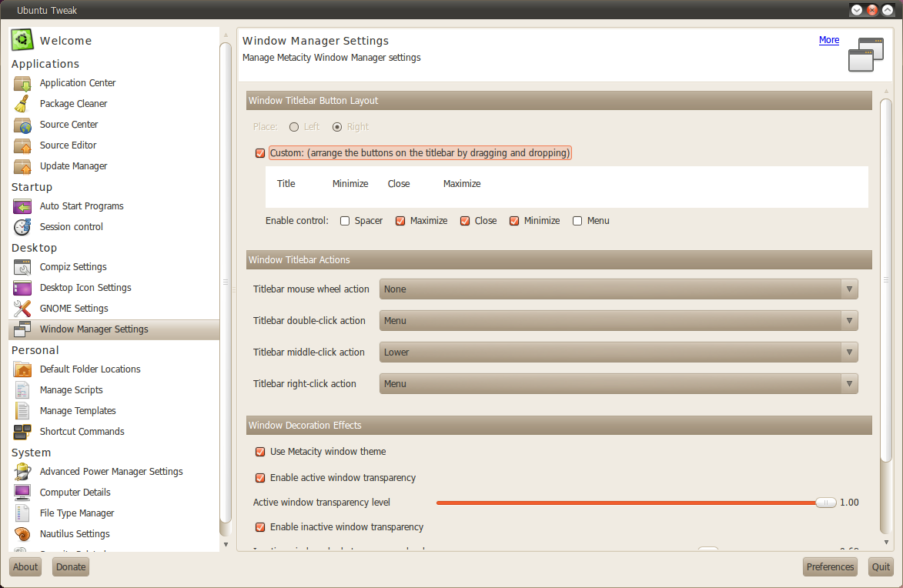The width and height of the screenshot is (903, 588).
Task: Click the Source Editor icon
Action: point(22,145)
